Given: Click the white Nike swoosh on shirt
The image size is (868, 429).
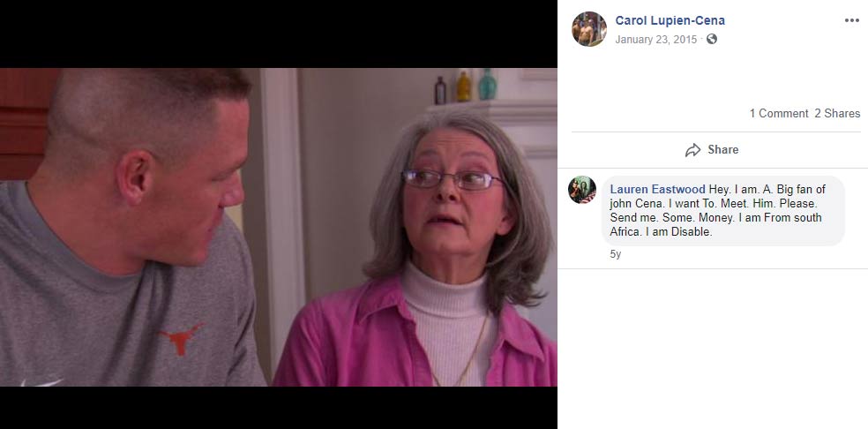Looking at the screenshot, I should pos(41,382).
